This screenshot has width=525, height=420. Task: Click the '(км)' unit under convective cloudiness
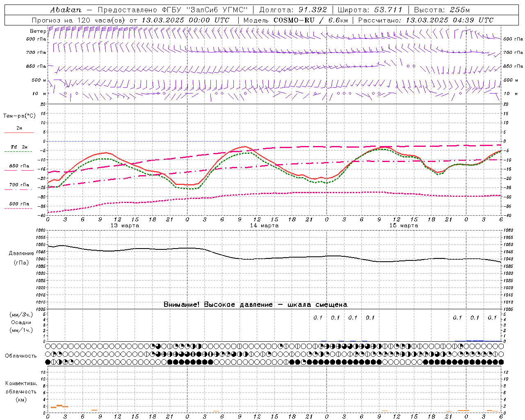21,399
